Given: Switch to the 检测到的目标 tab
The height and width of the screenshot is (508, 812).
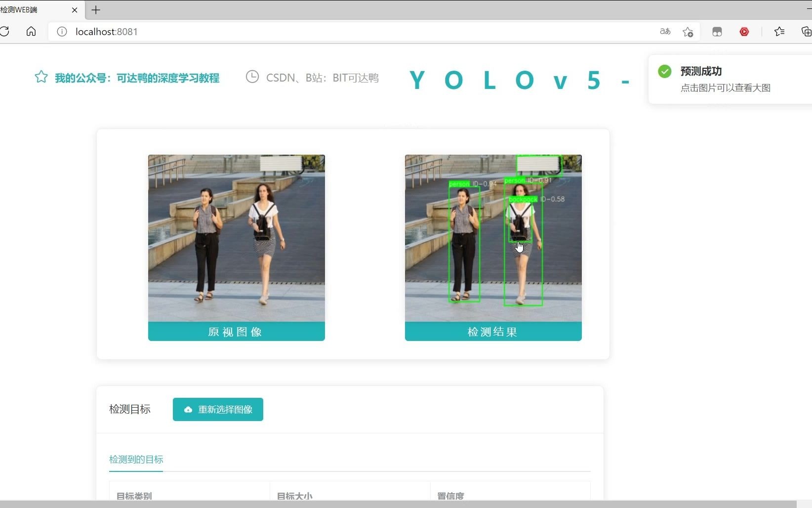Looking at the screenshot, I should coord(135,459).
